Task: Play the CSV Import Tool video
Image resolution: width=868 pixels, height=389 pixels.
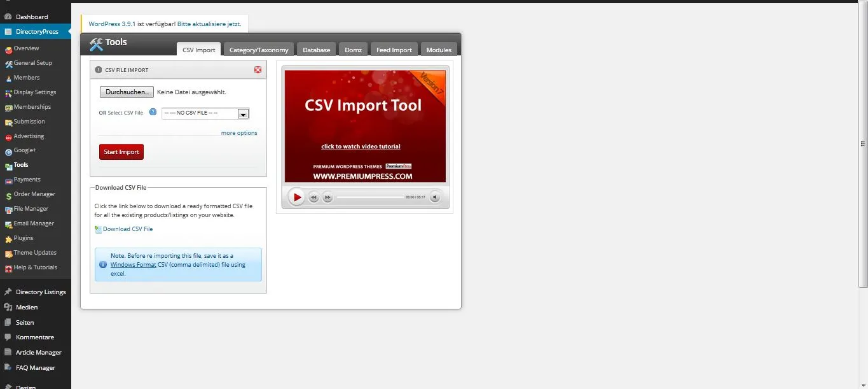Action: tap(296, 197)
